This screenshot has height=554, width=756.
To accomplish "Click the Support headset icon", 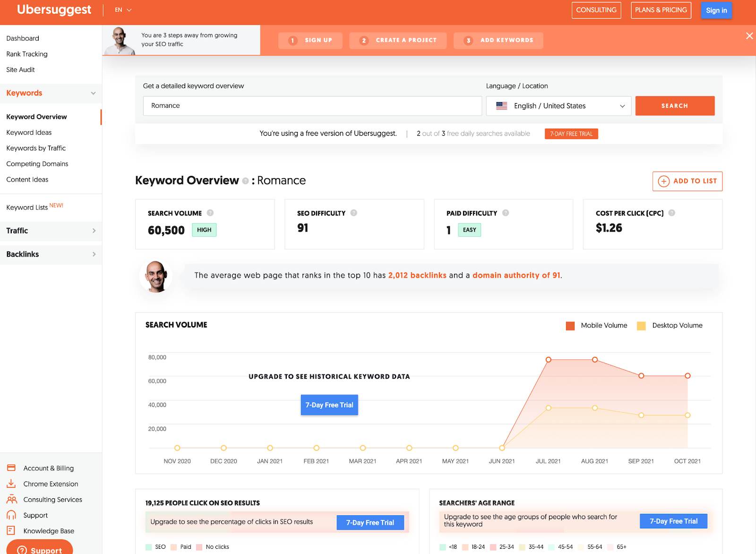I will pyautogui.click(x=11, y=515).
